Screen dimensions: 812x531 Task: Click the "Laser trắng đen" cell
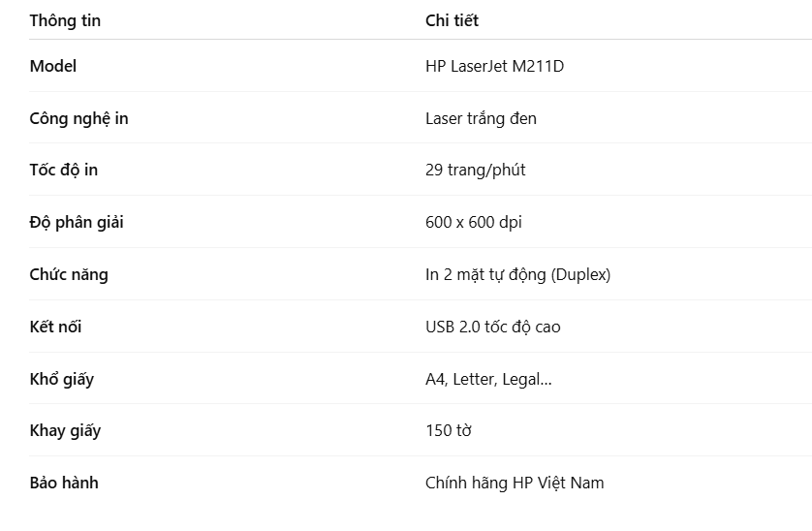click(x=481, y=118)
